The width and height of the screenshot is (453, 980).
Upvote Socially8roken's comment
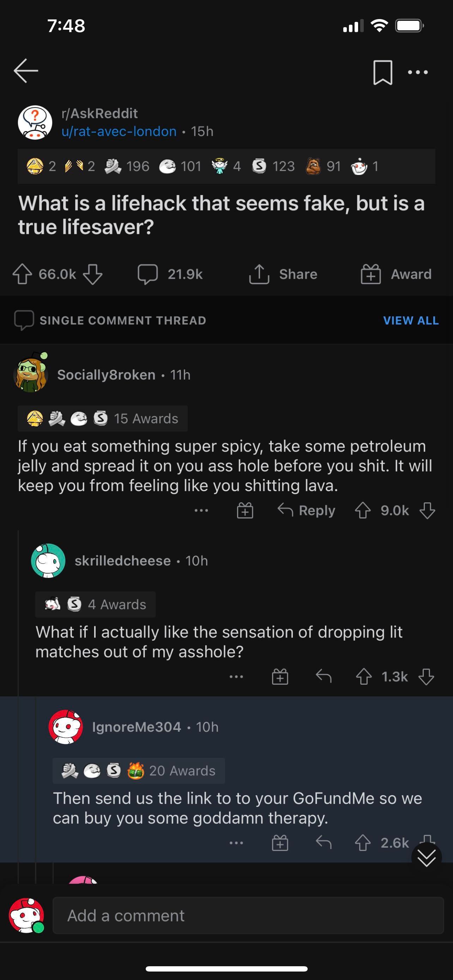click(362, 510)
